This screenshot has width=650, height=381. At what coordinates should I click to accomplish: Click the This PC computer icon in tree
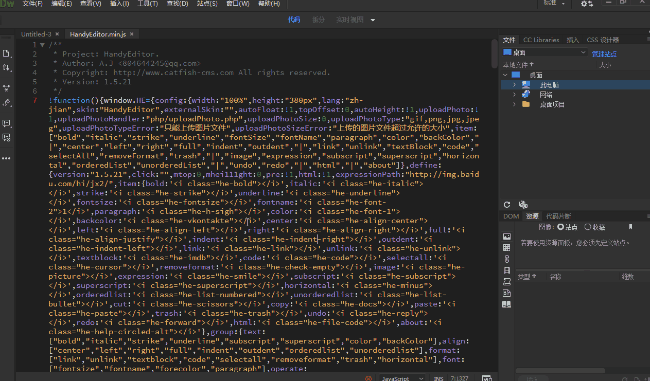[x=526, y=85]
